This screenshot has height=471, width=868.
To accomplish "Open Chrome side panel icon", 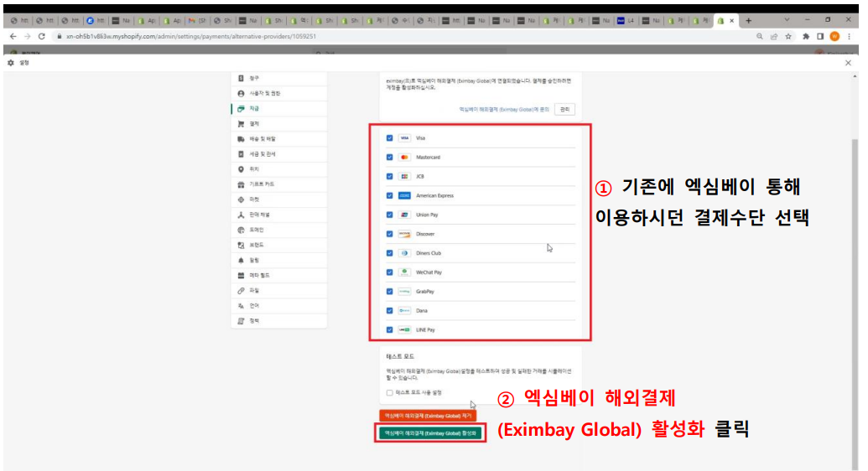I will (820, 36).
